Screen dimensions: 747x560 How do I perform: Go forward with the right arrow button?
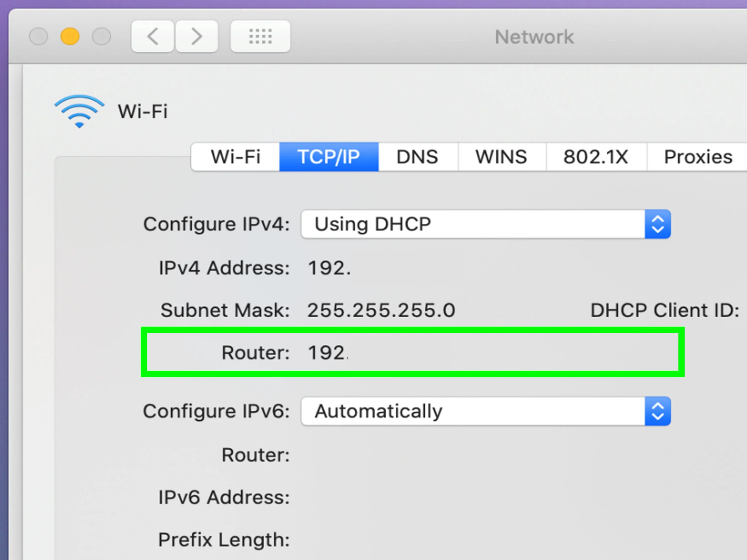[x=196, y=36]
